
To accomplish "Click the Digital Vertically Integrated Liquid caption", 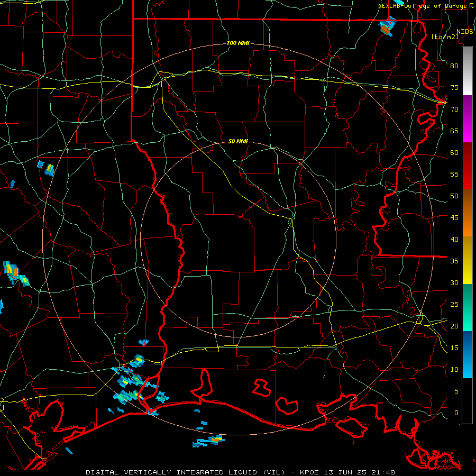I will 240,472.
